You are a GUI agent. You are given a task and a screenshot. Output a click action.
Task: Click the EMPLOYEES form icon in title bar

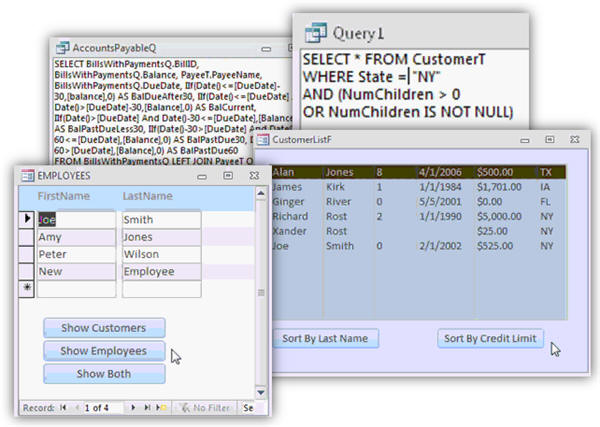pos(28,176)
